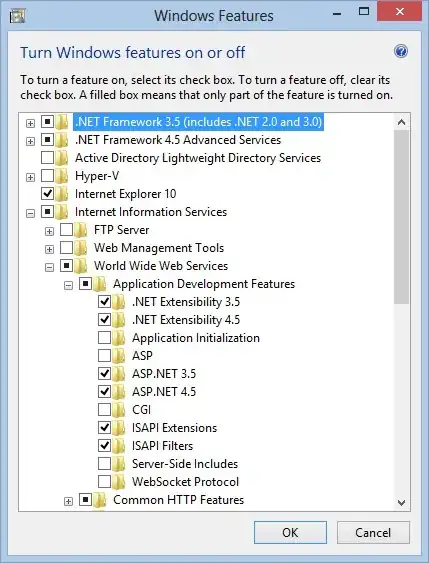Click the FTP Server folder icon
The width and height of the screenshot is (429, 563).
[81, 230]
